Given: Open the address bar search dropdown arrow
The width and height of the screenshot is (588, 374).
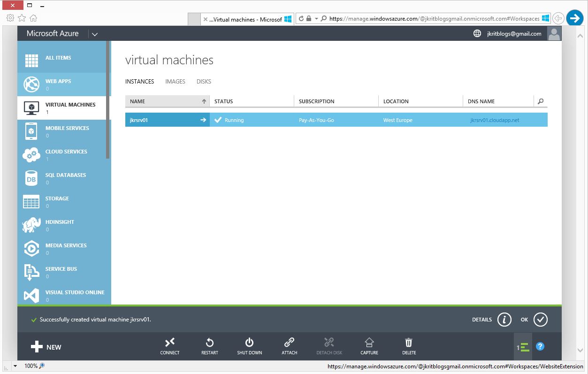Looking at the screenshot, I should point(317,19).
